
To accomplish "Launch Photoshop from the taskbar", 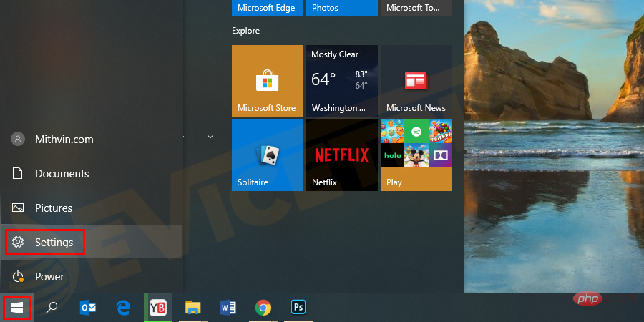I will 298,308.
